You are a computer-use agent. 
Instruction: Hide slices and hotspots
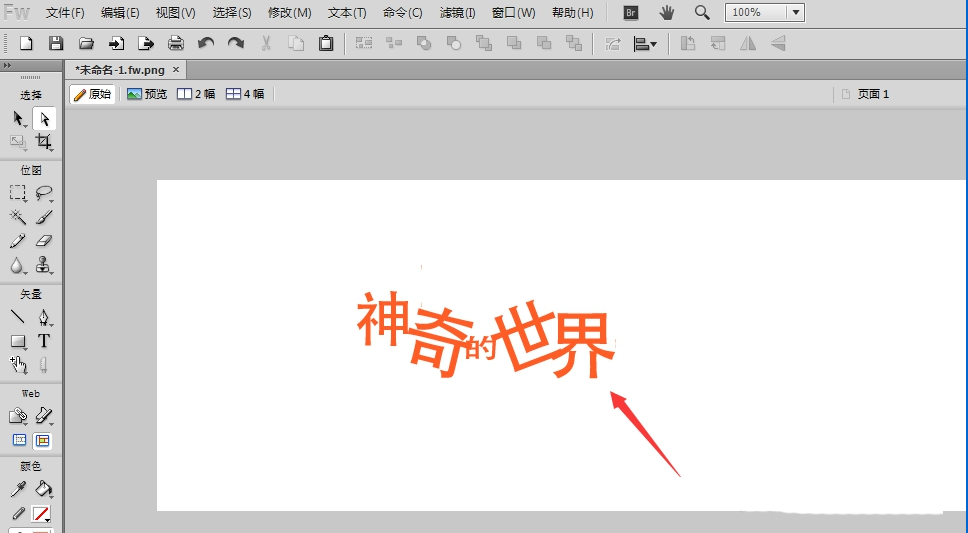20,440
